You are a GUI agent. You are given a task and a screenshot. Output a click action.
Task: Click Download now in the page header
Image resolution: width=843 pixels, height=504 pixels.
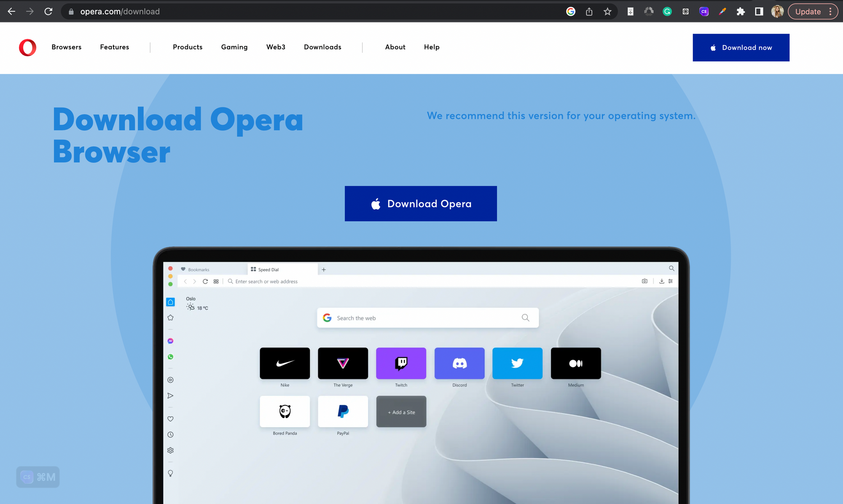click(741, 47)
